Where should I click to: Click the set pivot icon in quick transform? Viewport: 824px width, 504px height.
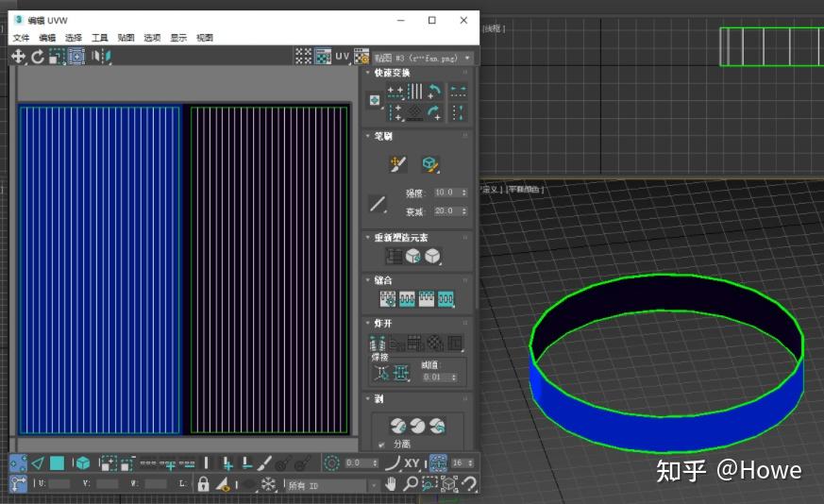374,100
